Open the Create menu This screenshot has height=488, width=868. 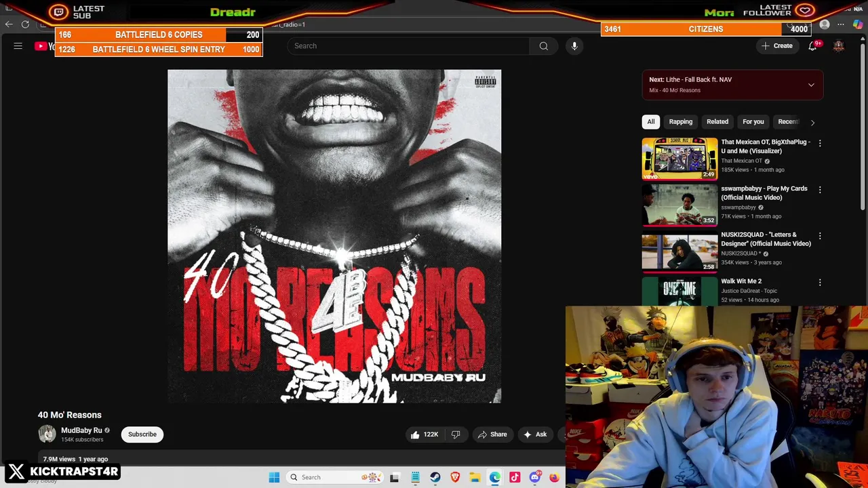pos(777,46)
